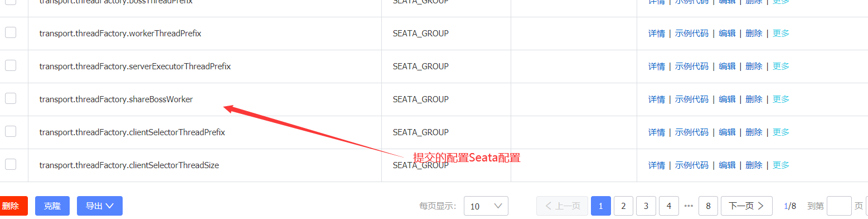Image resolution: width=868 pixels, height=219 pixels.
Task: Open 详情 for shareBossWorker row
Action: pos(656,99)
